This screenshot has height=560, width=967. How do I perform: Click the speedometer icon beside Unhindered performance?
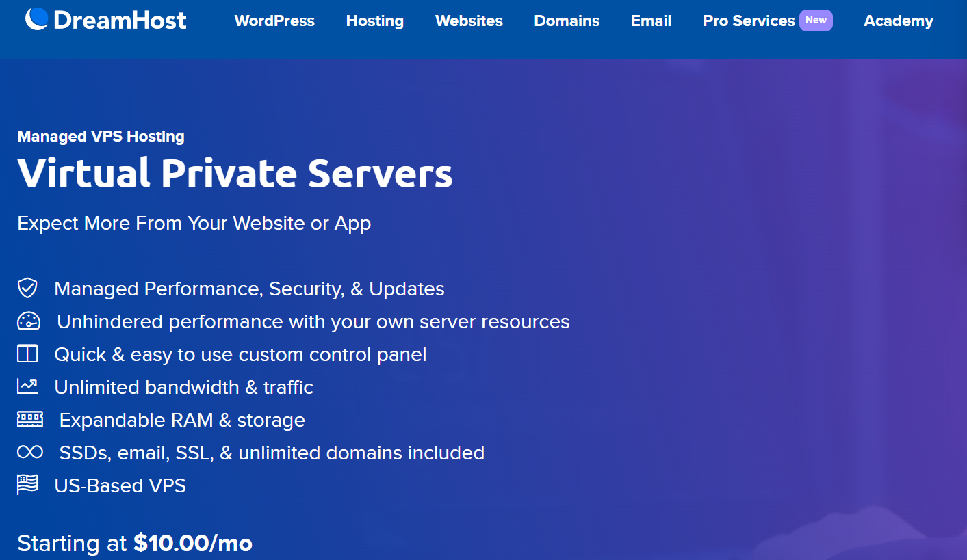tap(29, 321)
